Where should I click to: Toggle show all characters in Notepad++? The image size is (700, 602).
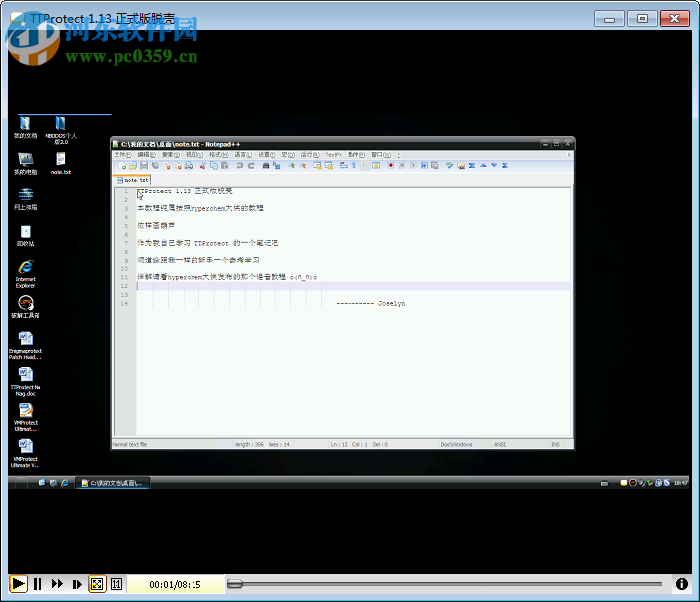[x=354, y=166]
